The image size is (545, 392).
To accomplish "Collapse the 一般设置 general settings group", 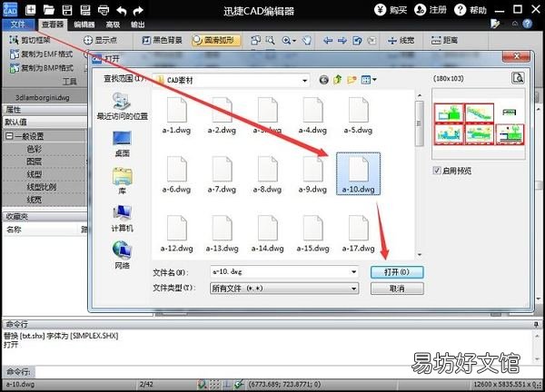I will pos(9,136).
